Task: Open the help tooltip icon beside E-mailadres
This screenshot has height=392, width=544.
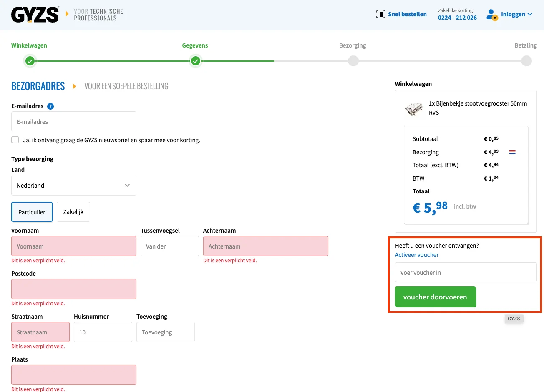Action: click(x=50, y=106)
